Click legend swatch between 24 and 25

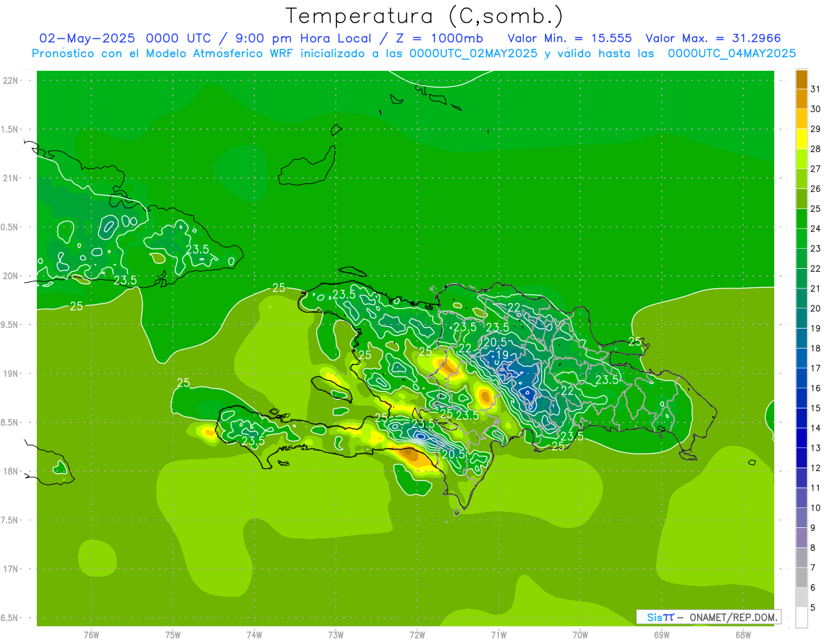point(801,219)
